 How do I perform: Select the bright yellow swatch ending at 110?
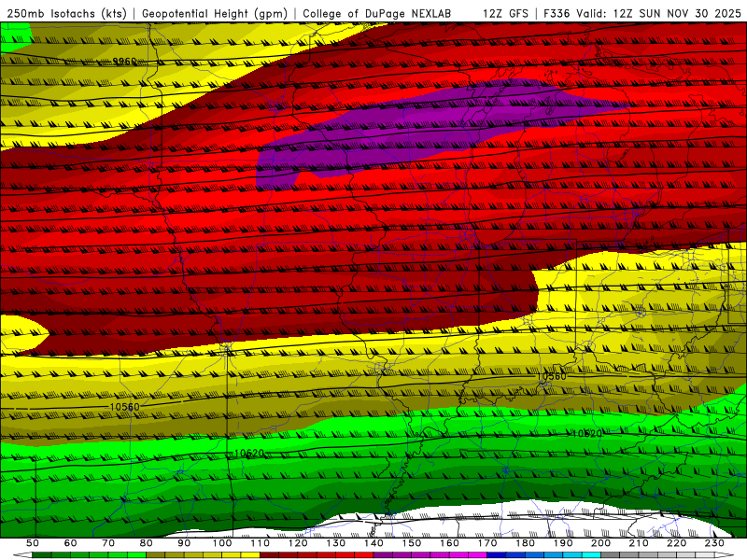[x=250, y=555]
